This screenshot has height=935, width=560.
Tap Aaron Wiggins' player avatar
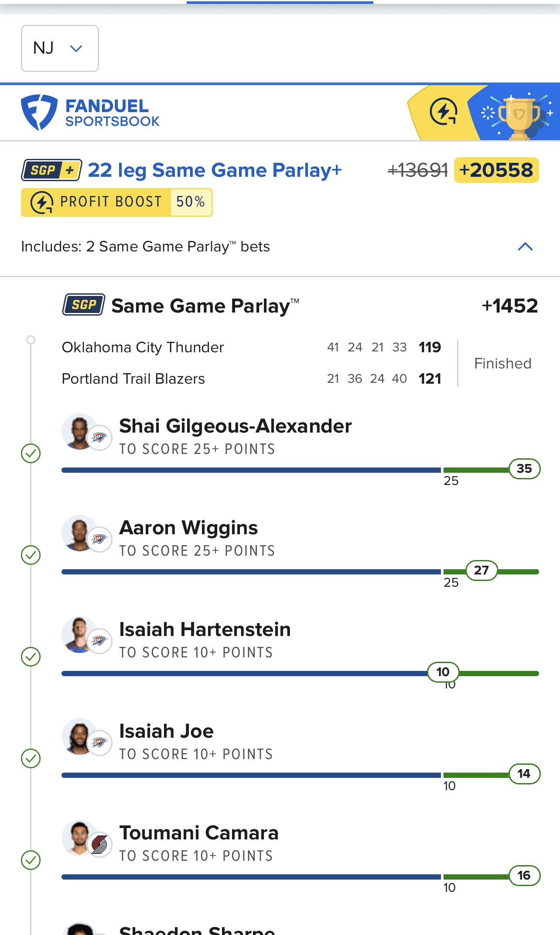[x=79, y=533]
